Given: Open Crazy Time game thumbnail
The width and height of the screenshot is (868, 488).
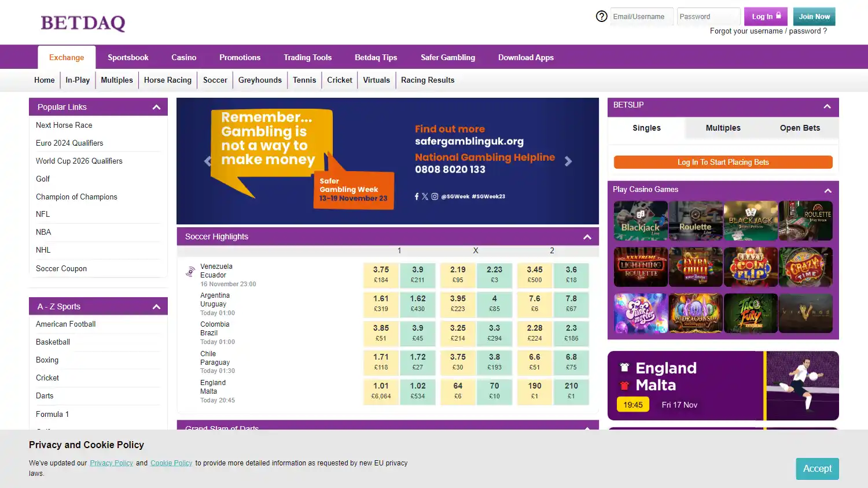Looking at the screenshot, I should click(x=806, y=267).
